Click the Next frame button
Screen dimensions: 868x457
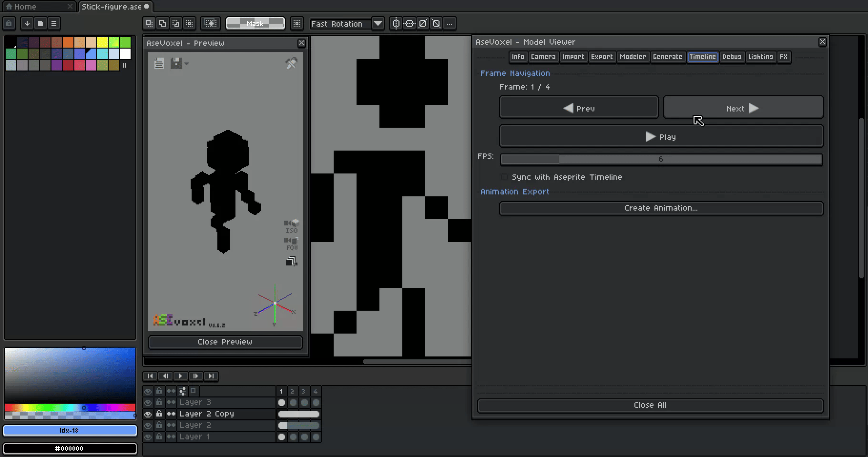[743, 108]
